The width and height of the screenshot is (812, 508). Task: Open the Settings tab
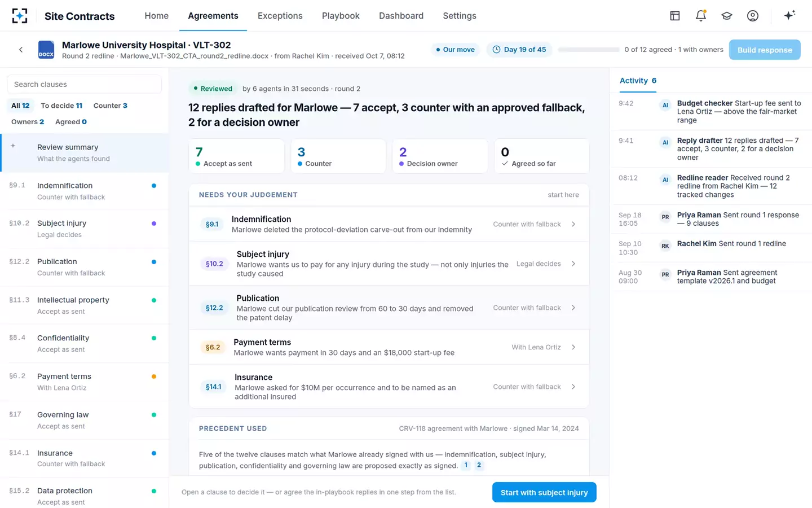460,16
